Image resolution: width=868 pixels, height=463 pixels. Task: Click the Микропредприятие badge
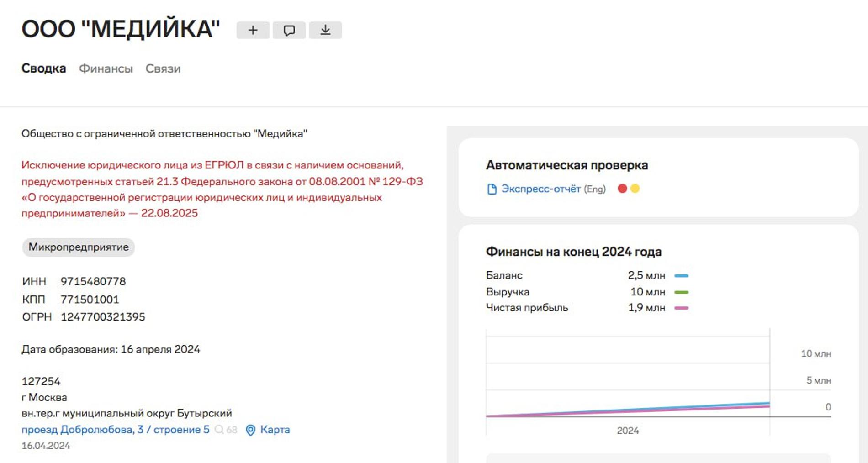(79, 247)
